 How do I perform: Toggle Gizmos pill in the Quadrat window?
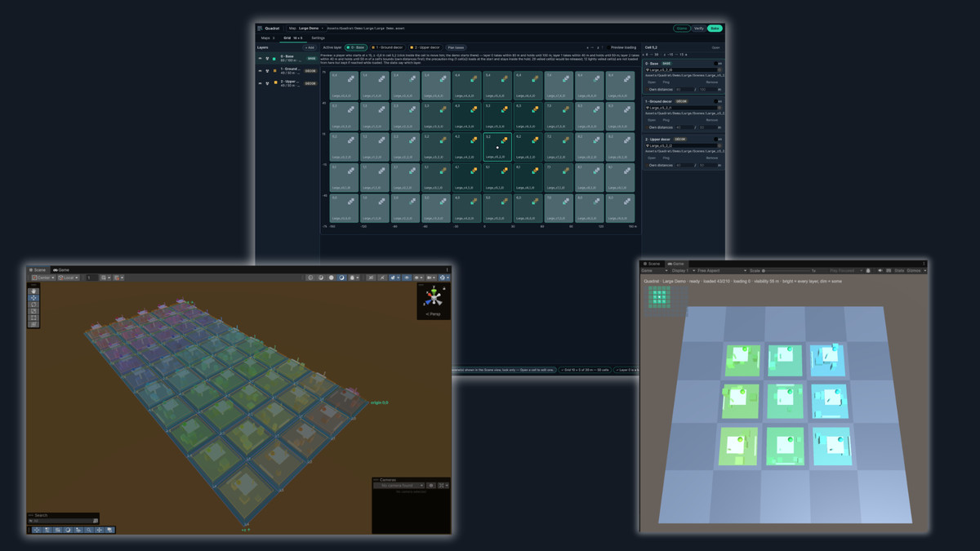[681, 28]
